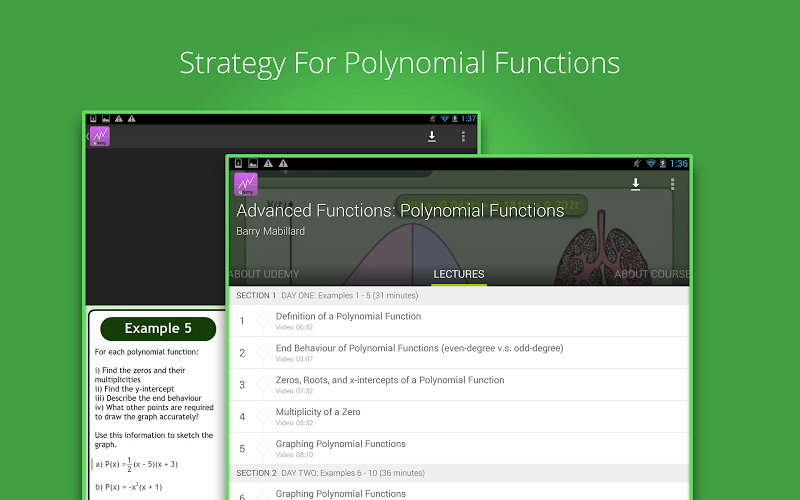Tap the download icon in the back window
Viewport: 800px width, 500px height.
coord(432,136)
